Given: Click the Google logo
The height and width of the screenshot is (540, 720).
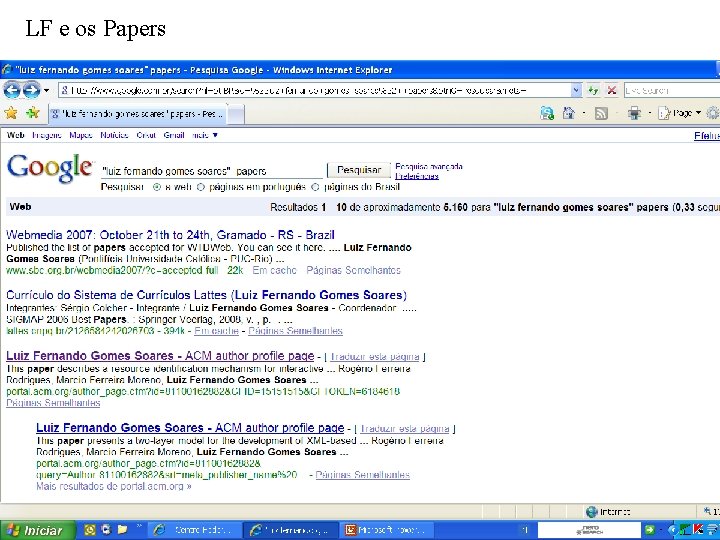Looking at the screenshot, I should pos(50,168).
